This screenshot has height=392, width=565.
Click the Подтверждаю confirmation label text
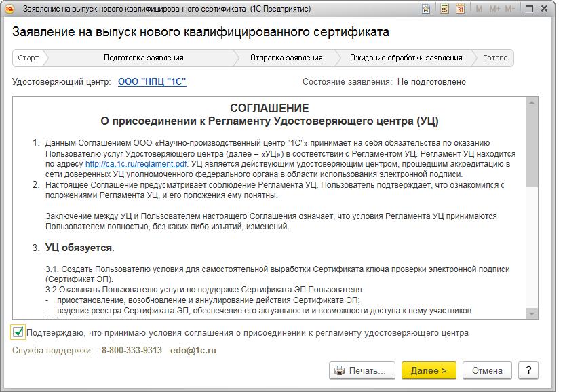(248, 332)
